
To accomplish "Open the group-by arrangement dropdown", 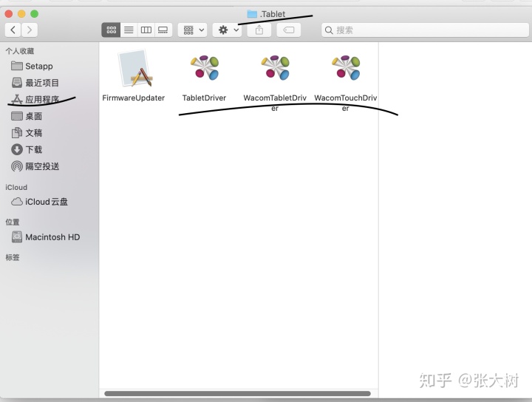I will click(x=193, y=30).
